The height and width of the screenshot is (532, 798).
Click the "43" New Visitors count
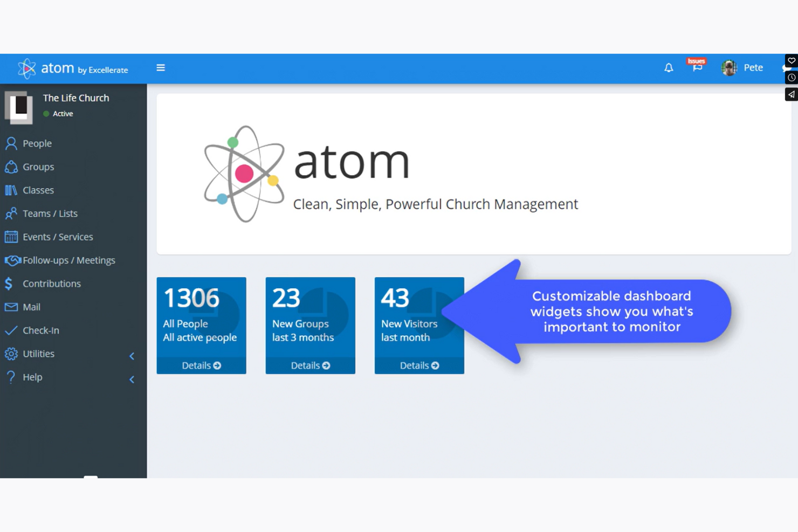(395, 298)
